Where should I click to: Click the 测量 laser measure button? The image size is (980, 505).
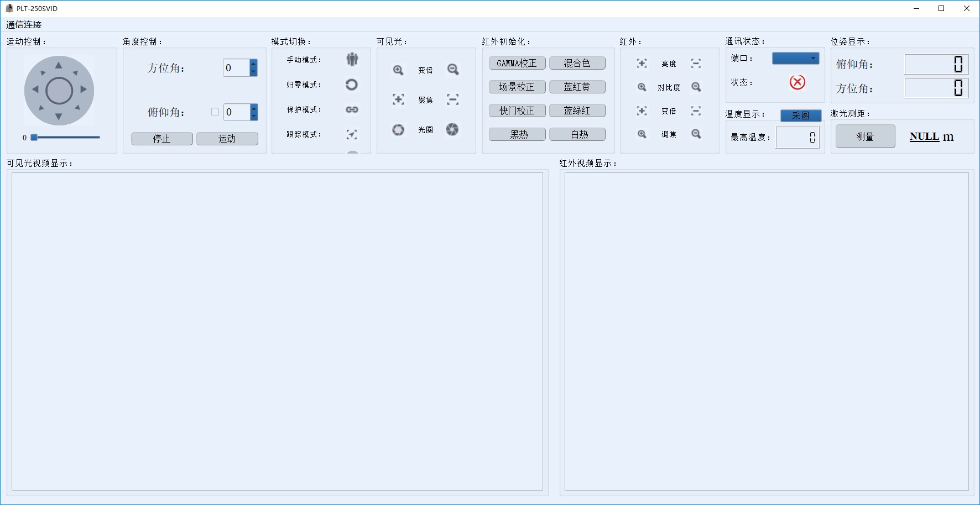[865, 136]
